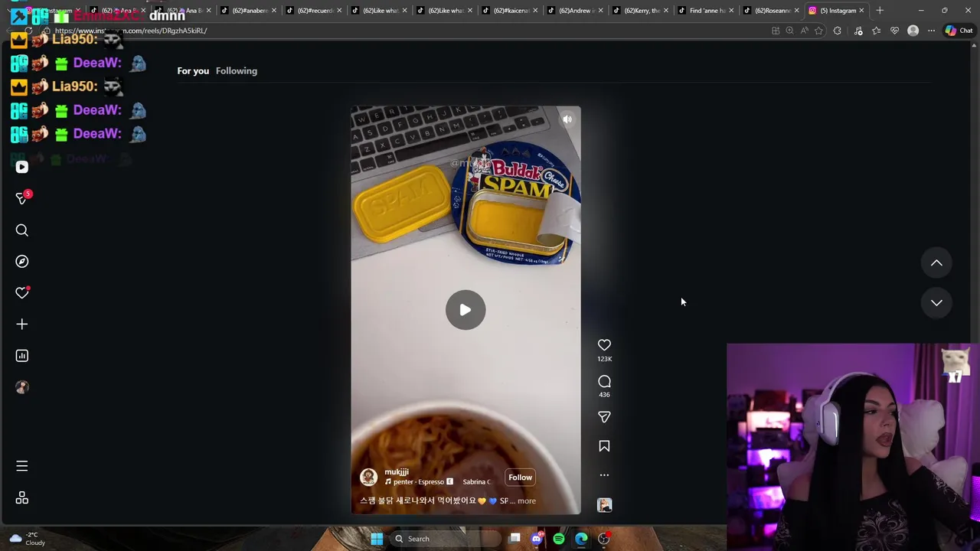Share the reel via paper plane icon
Viewport: 980px width, 551px height.
[x=604, y=417]
